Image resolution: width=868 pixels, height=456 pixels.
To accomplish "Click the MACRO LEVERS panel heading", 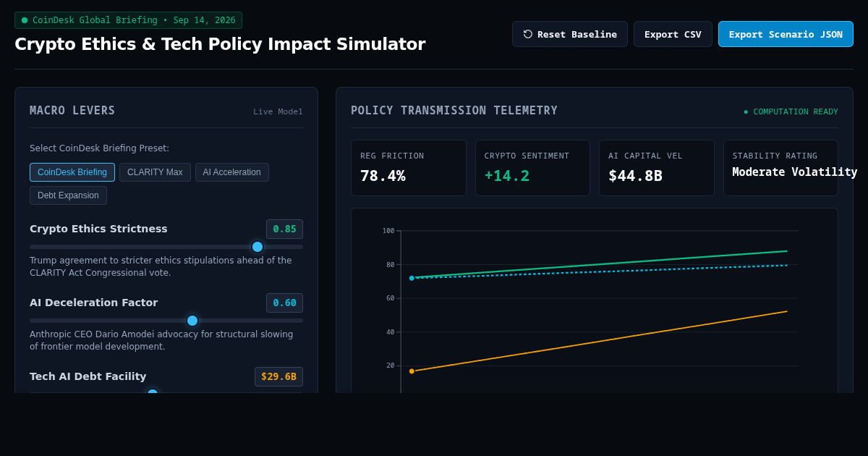I will point(72,111).
